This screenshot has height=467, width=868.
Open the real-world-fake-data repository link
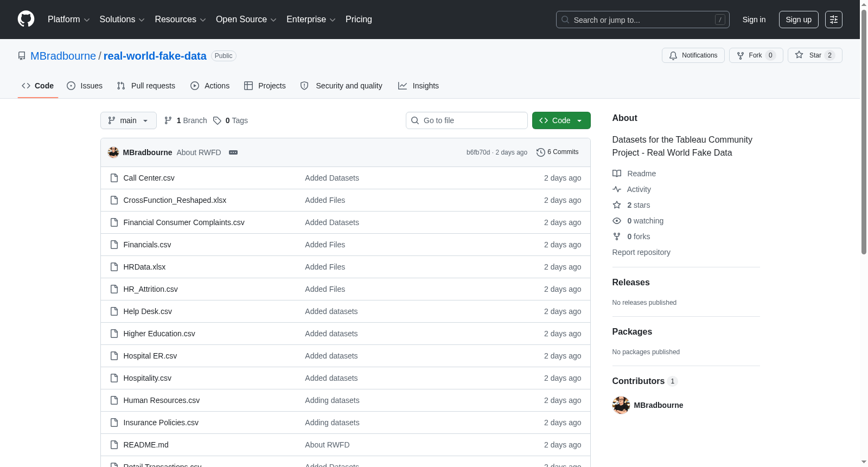click(155, 56)
